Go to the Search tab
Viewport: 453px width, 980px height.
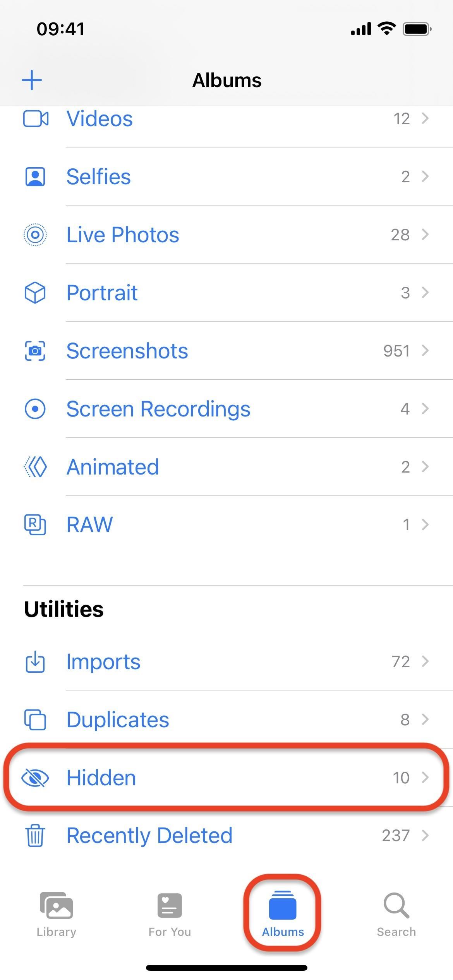point(396,915)
